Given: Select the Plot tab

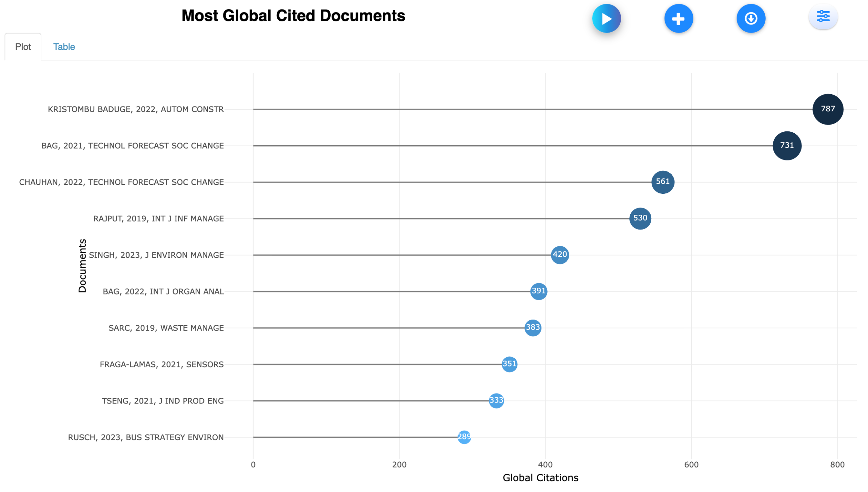Looking at the screenshot, I should click(23, 47).
